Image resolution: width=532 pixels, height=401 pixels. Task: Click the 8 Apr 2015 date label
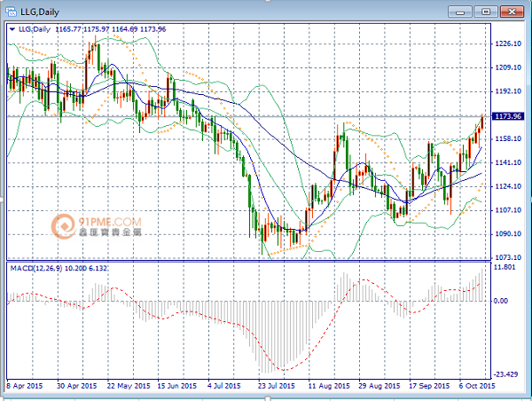25,386
